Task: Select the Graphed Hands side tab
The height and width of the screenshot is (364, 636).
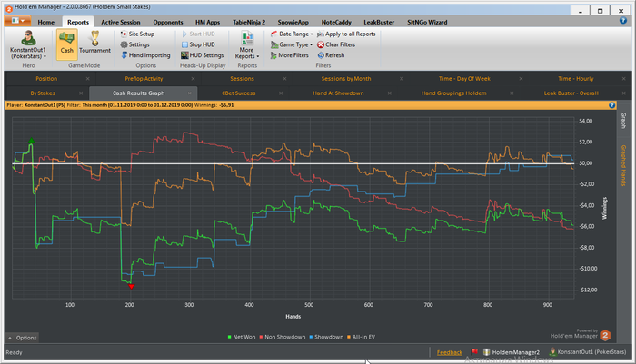Action: click(623, 165)
